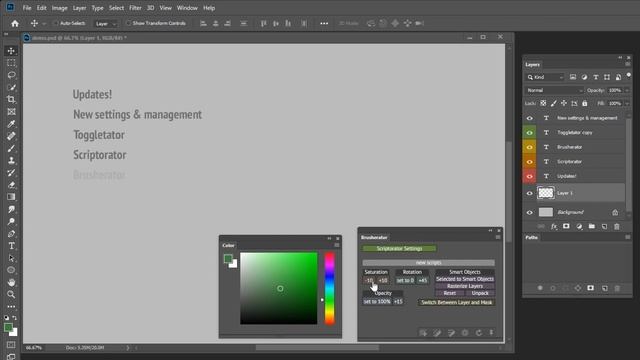Open the Paths panel flyout menu

coord(628,237)
